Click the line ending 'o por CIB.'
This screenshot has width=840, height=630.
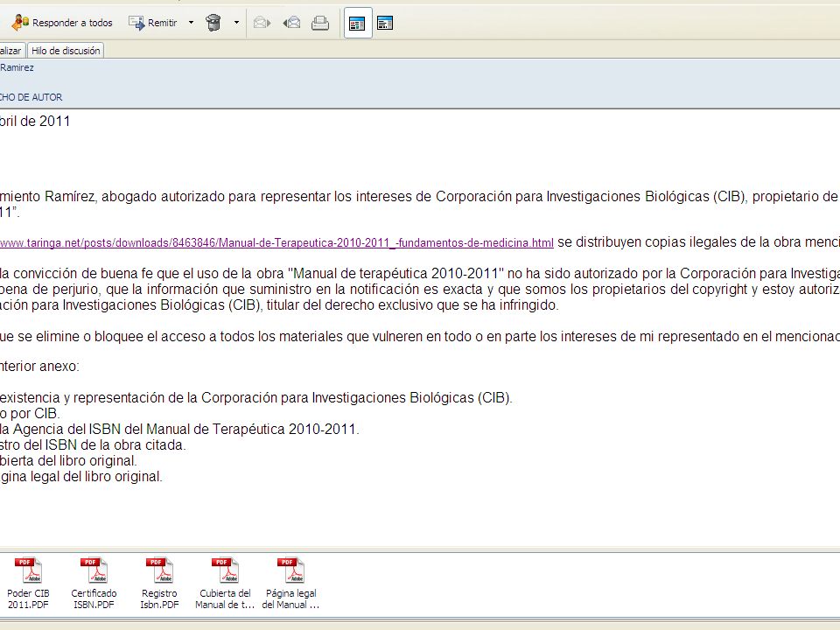click(30, 414)
